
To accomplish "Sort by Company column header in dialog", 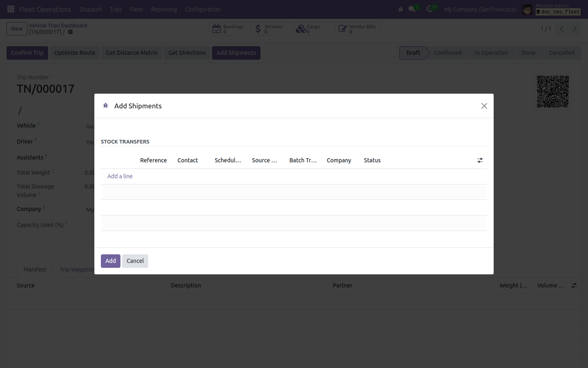I will pos(339,160).
